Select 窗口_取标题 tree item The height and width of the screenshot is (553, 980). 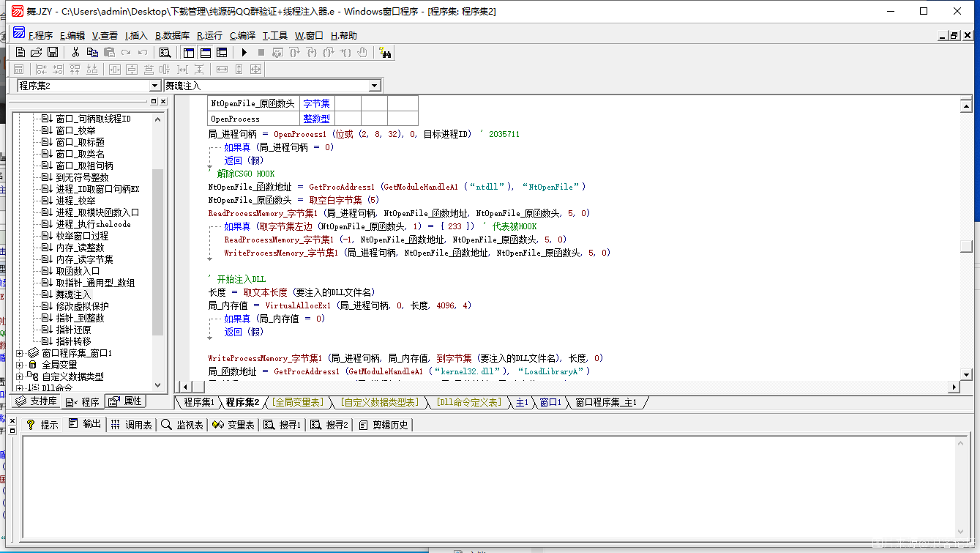(x=80, y=142)
